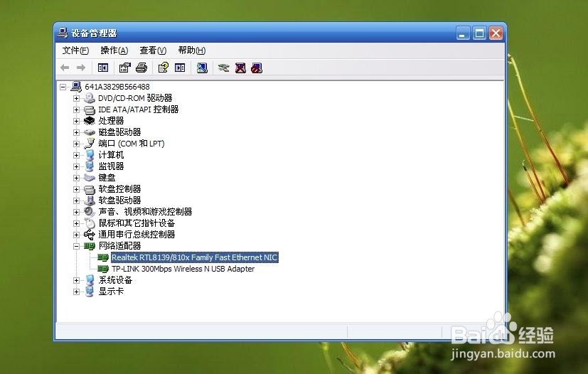The height and width of the screenshot is (374, 588).
Task: Click the 设备管理器 title bar icon
Action: click(x=63, y=33)
